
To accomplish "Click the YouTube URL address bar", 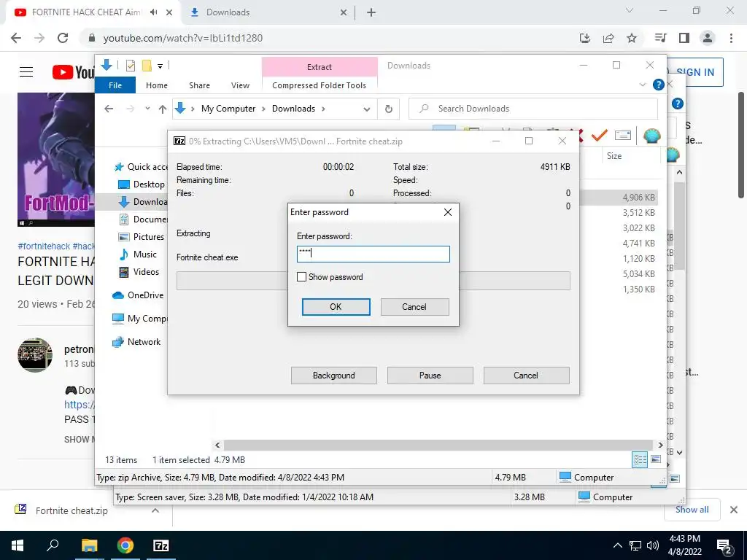I will [329, 38].
